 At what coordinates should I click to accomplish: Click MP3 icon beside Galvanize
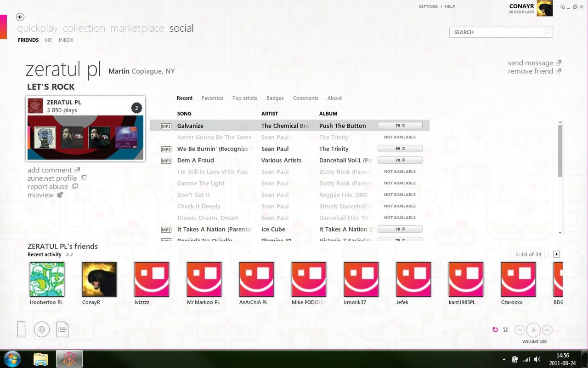coord(166,126)
